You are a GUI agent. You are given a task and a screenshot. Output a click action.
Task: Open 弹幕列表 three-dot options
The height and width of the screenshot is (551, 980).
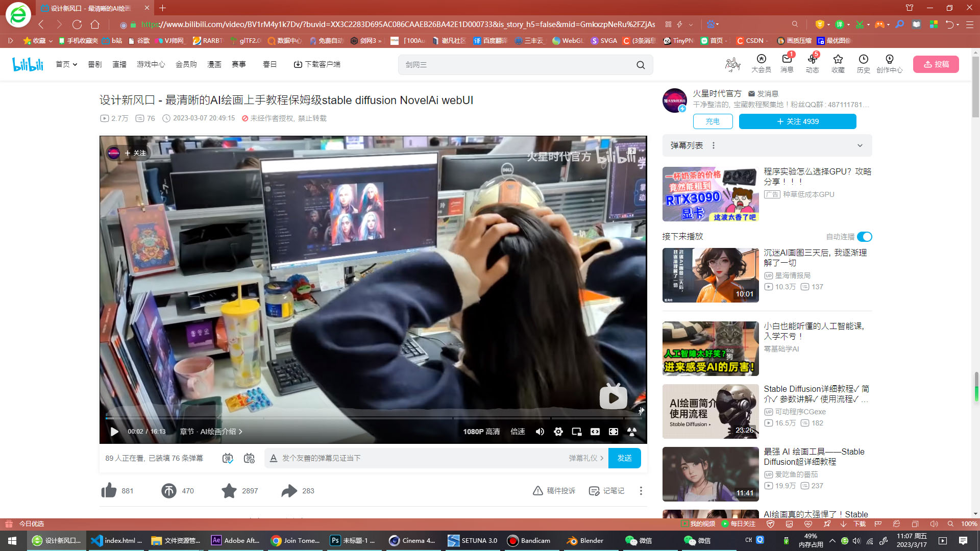coord(714,145)
